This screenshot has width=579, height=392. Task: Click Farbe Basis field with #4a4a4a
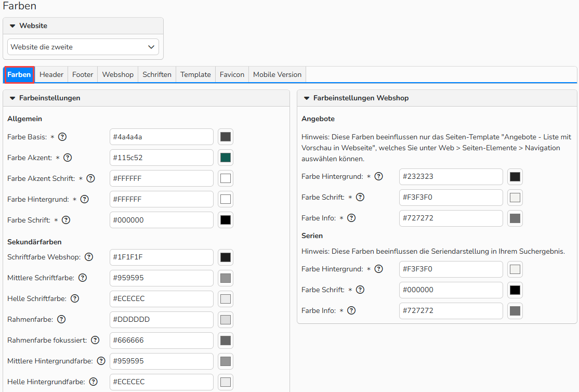(162, 137)
